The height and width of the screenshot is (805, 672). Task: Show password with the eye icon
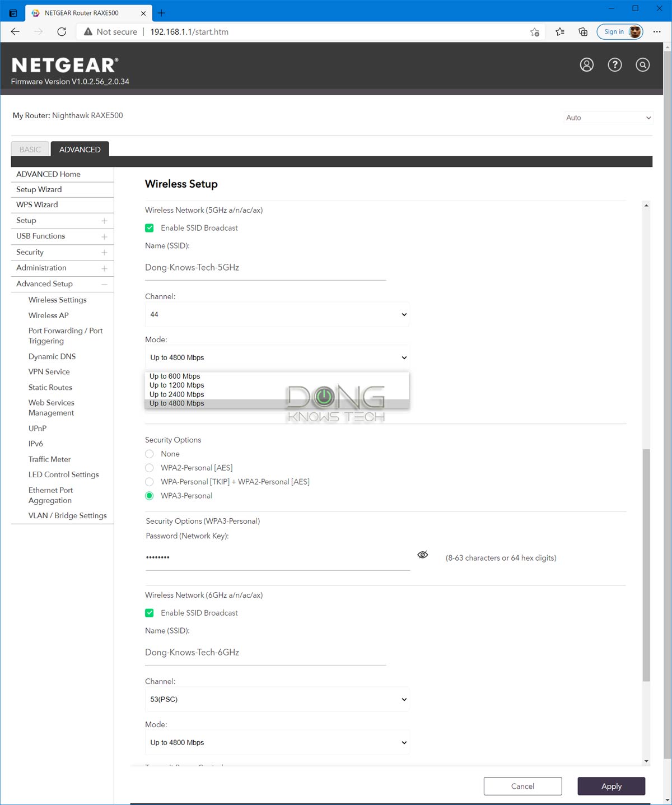click(422, 555)
